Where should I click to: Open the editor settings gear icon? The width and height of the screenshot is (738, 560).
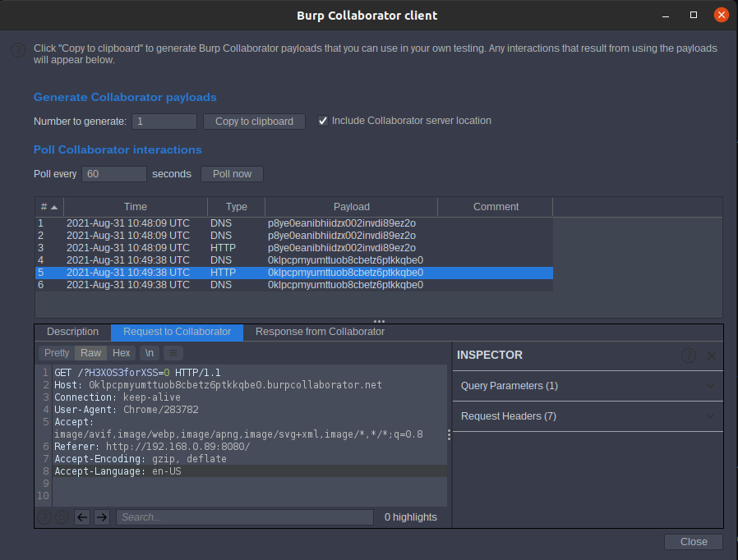62,517
